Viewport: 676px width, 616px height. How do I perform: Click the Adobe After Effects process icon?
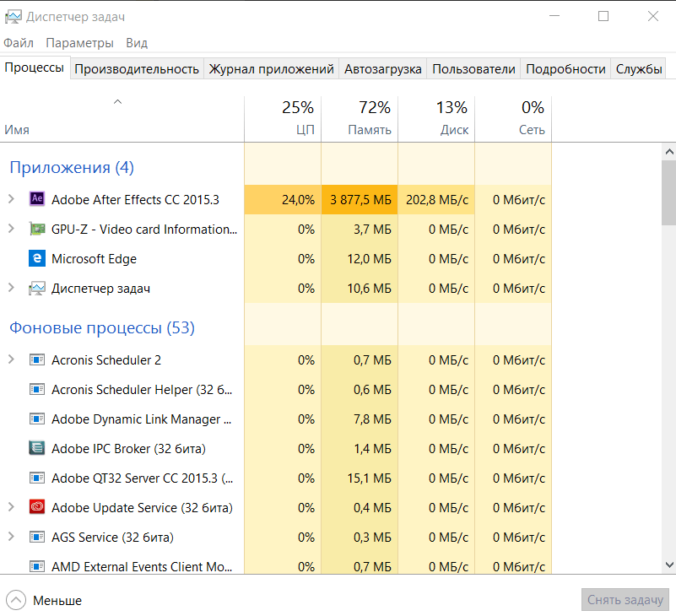tap(36, 200)
